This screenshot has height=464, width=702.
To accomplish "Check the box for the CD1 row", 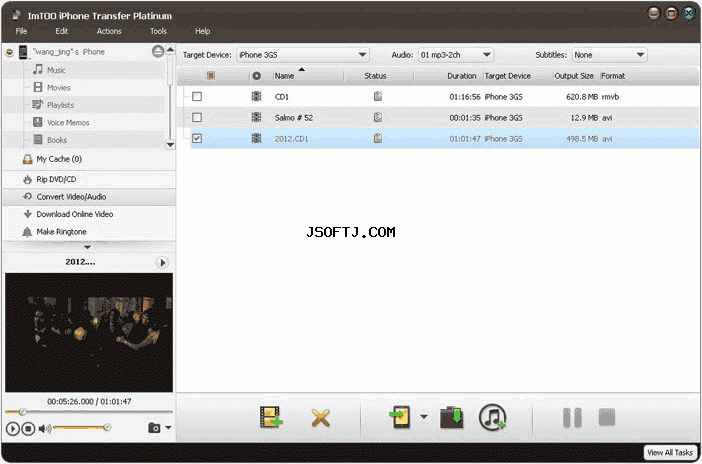I will click(x=197, y=96).
